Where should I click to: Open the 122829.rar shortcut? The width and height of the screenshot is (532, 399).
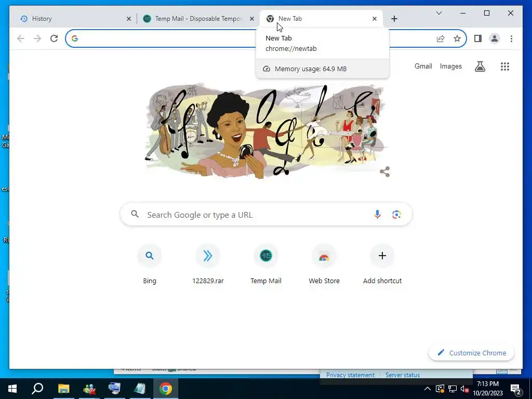pyautogui.click(x=208, y=264)
